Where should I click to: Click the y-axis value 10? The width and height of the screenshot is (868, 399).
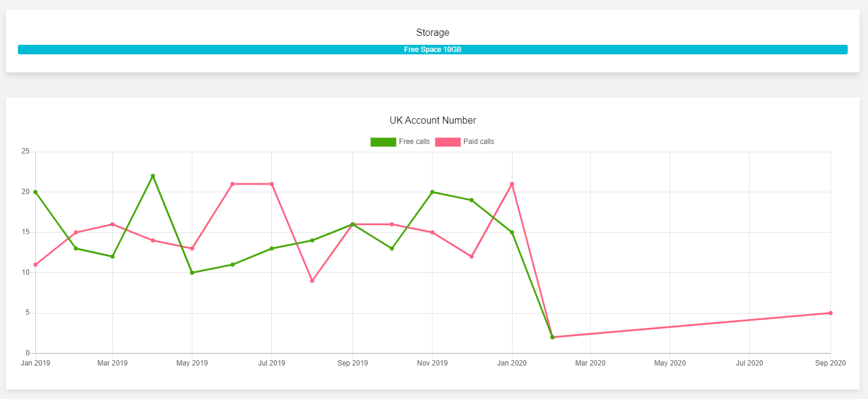coord(25,272)
